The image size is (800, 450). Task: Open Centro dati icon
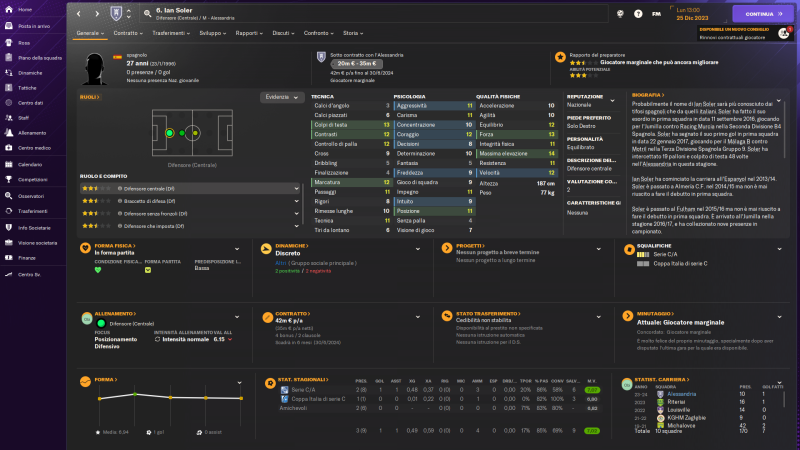point(9,103)
